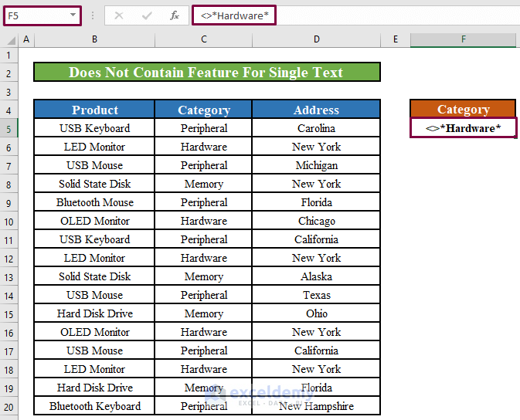Click 'Solid State Disk' in row 8

click(94, 184)
